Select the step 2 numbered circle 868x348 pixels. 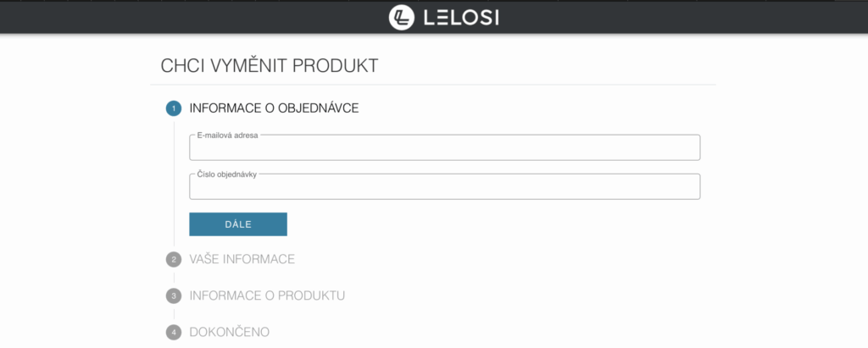click(x=174, y=259)
